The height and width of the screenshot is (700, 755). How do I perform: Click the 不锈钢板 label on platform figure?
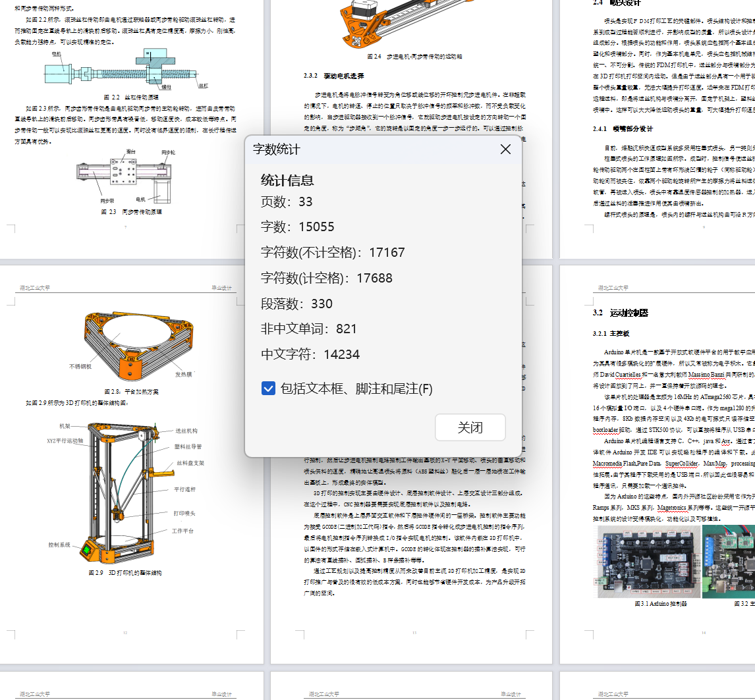(80, 366)
